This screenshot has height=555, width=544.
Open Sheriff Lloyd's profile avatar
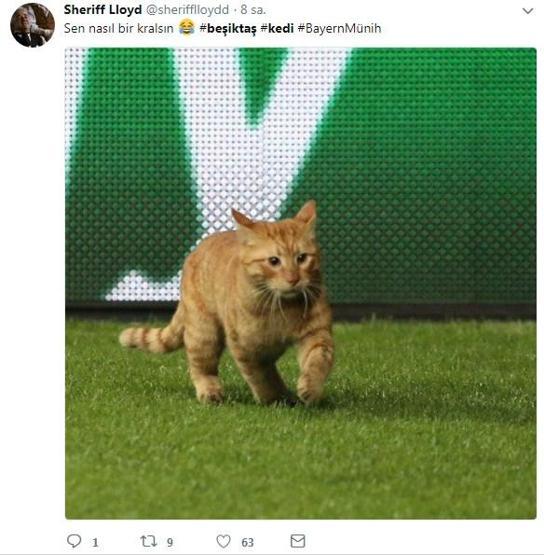[32, 25]
